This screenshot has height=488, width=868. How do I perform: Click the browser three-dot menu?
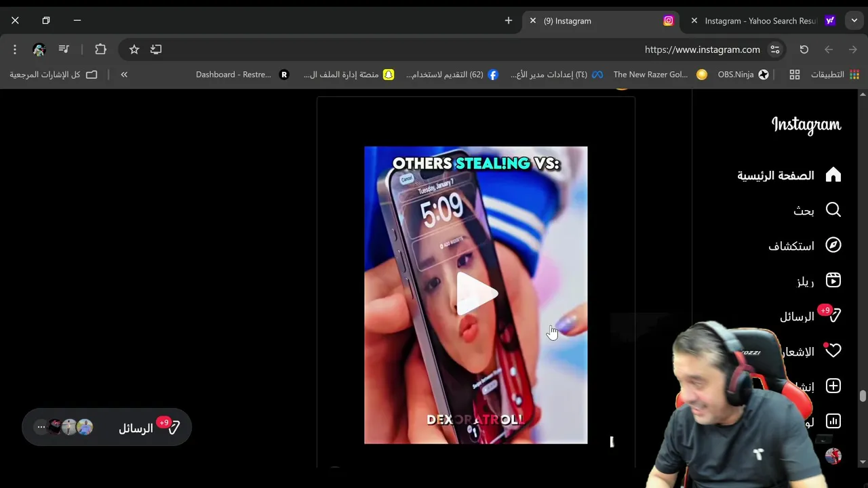14,49
